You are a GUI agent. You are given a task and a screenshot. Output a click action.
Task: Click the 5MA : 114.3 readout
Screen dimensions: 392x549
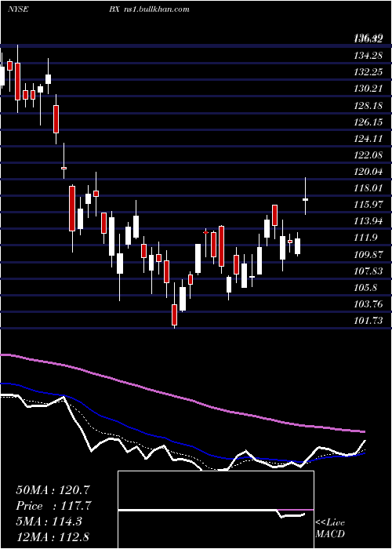click(49, 521)
